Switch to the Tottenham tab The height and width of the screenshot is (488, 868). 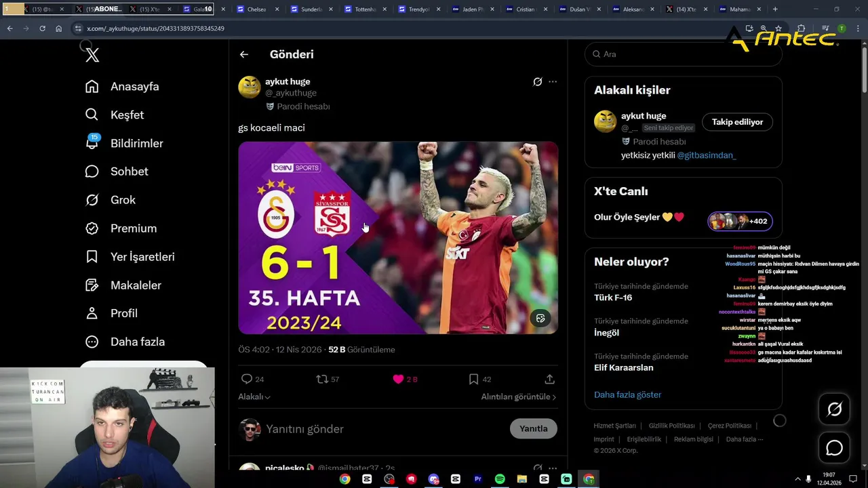(x=364, y=9)
